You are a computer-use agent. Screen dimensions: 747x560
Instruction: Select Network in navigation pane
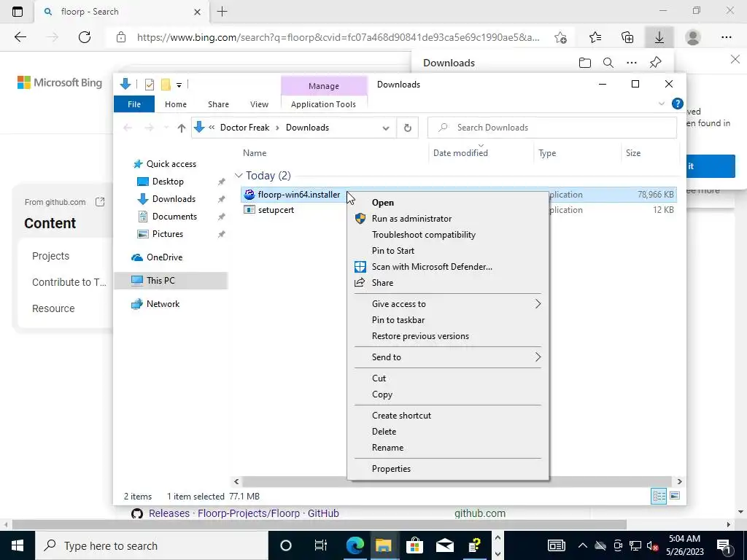(163, 304)
